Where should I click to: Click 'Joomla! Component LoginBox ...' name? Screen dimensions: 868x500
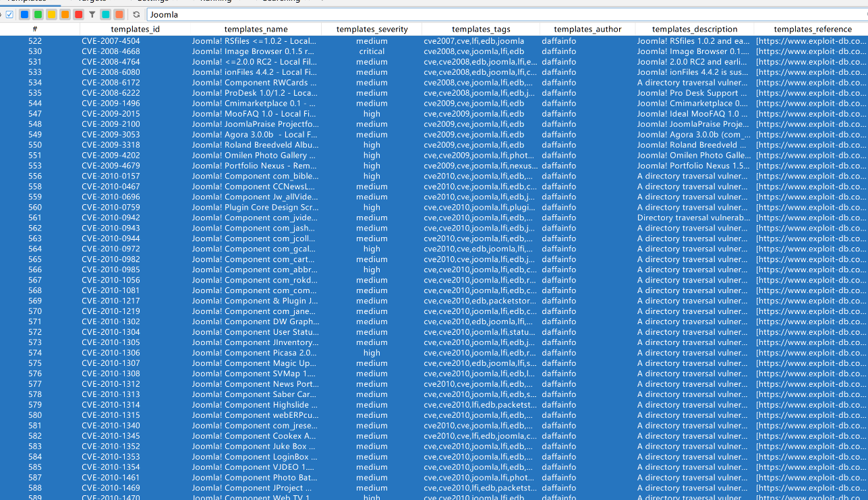[x=254, y=457]
